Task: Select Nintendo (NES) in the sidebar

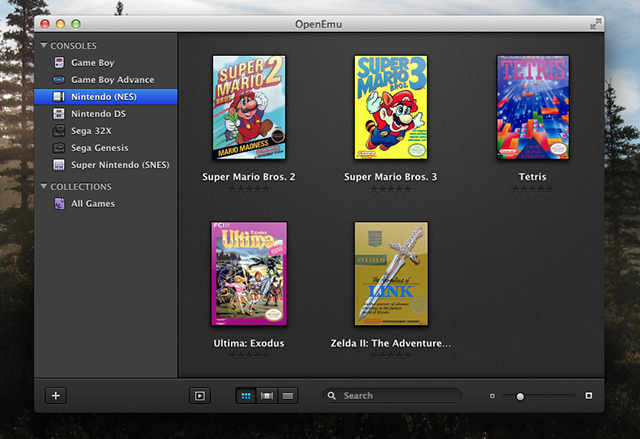Action: click(x=106, y=97)
